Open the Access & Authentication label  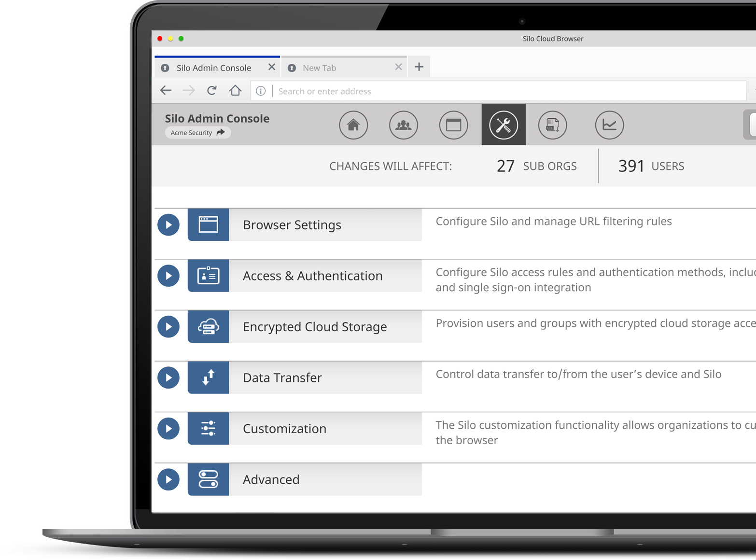[x=313, y=276]
